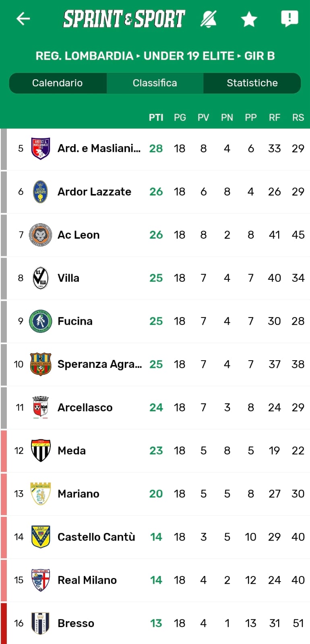Select the Mariano team row name
Viewport: 310px width, 644px height.
click(79, 493)
